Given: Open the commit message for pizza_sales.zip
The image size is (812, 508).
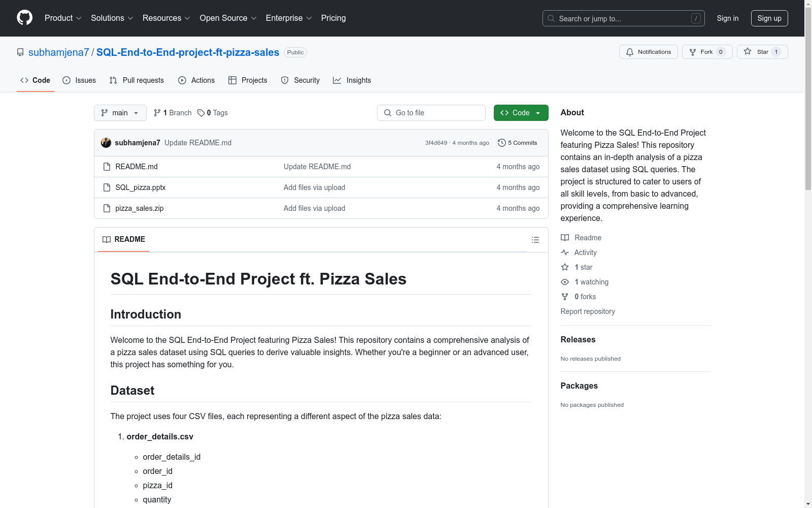Looking at the screenshot, I should click(315, 208).
